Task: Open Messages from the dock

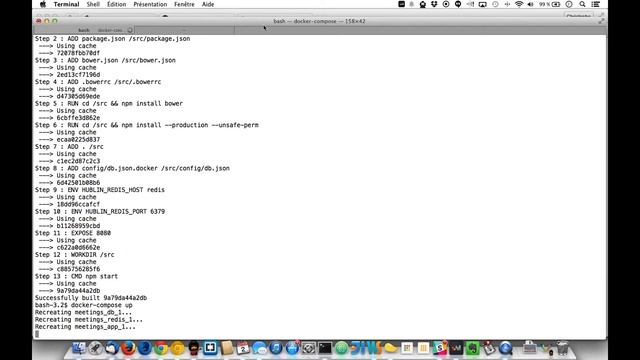Action: tap(259, 348)
